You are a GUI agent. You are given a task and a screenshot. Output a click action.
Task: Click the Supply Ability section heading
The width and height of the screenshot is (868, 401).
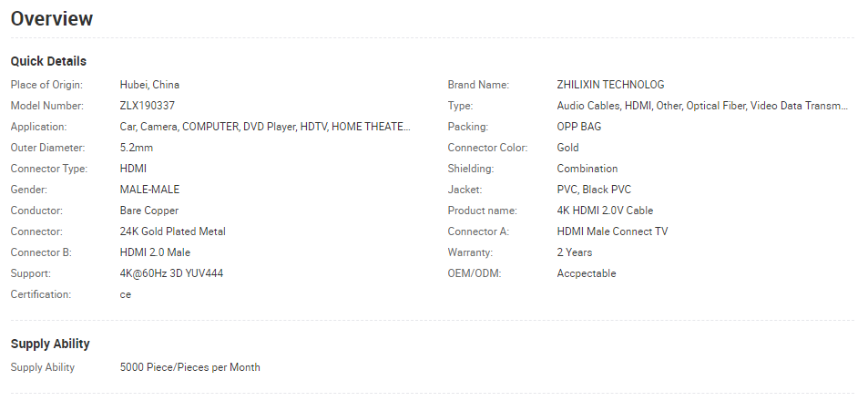50,344
